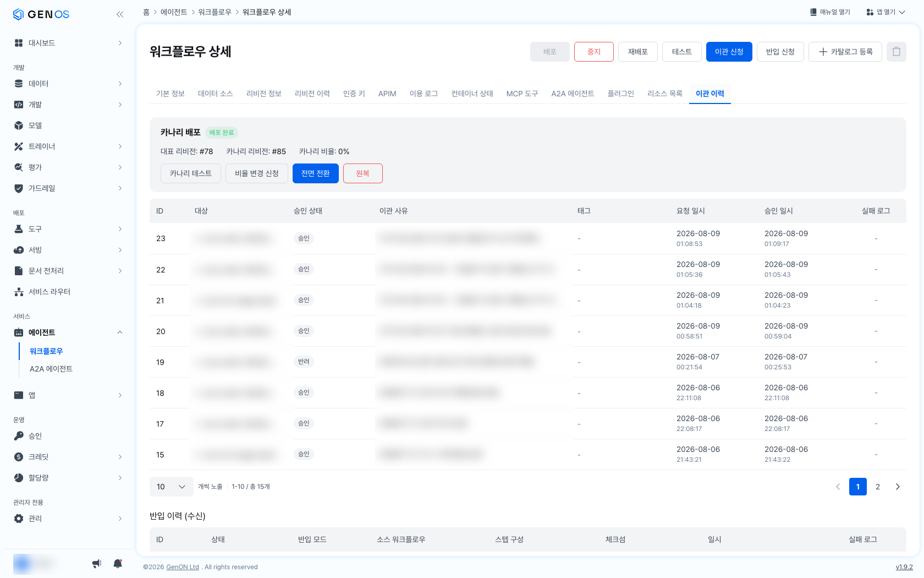The image size is (924, 578).
Task: Click the 모델 cube icon
Action: tap(19, 126)
